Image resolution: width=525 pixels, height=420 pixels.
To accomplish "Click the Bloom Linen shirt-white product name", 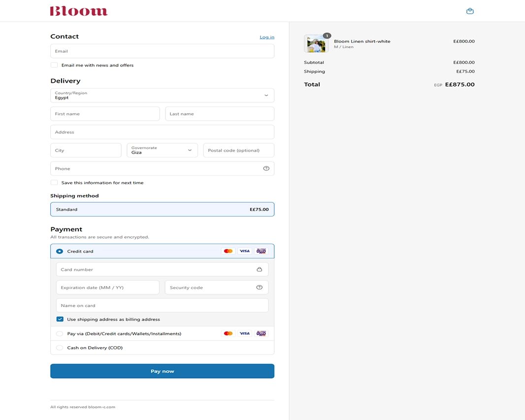I will click(362, 41).
